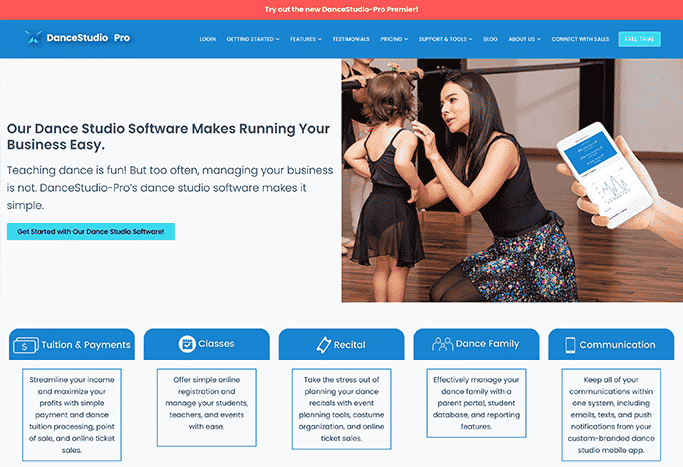Click the Communication phone icon
This screenshot has height=467, width=683.
[x=570, y=345]
